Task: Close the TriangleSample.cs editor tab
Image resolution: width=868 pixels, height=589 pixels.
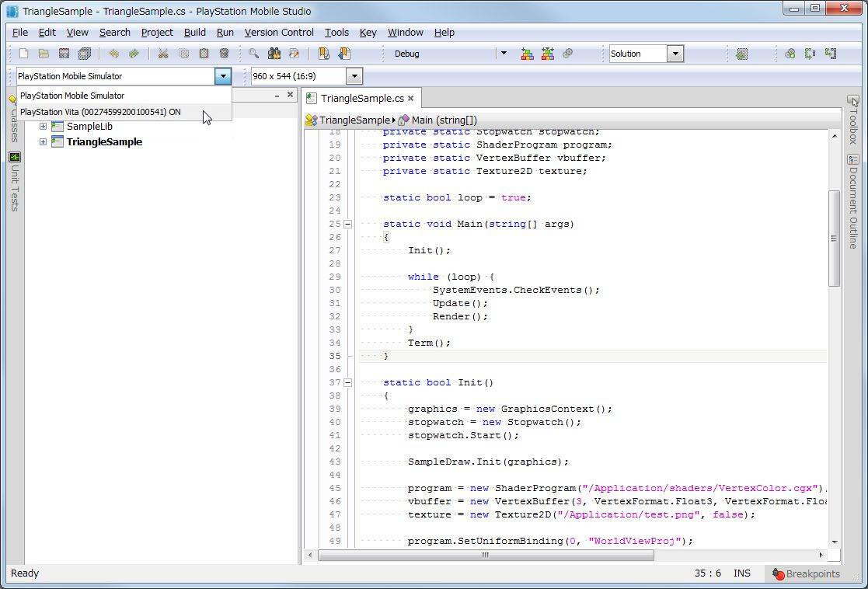Action: (x=411, y=99)
